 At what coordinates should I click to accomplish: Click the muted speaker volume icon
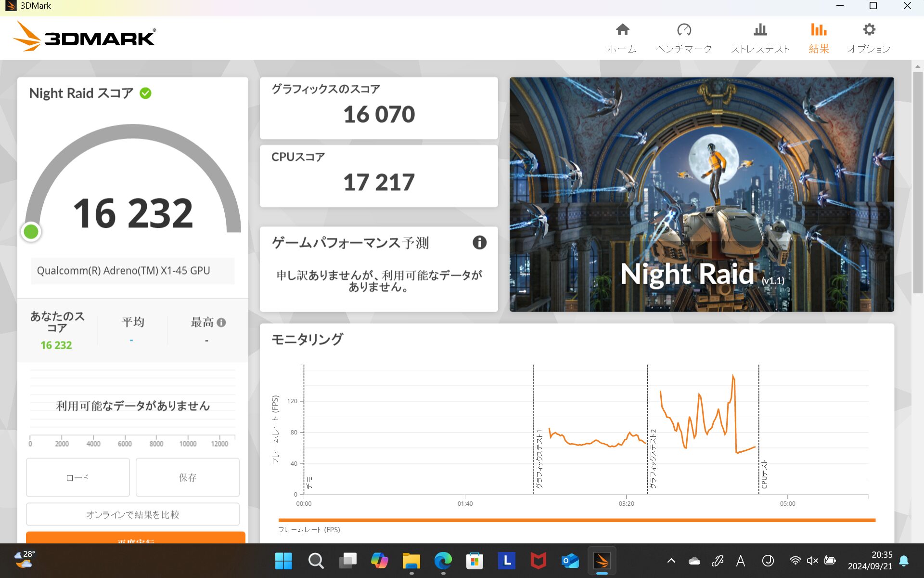[x=812, y=561]
